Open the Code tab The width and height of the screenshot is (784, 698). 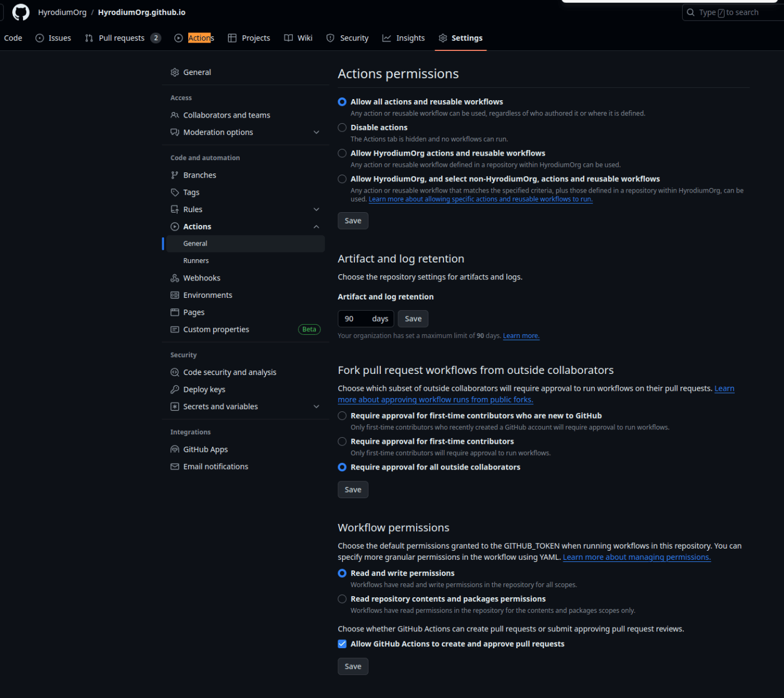[x=13, y=38]
